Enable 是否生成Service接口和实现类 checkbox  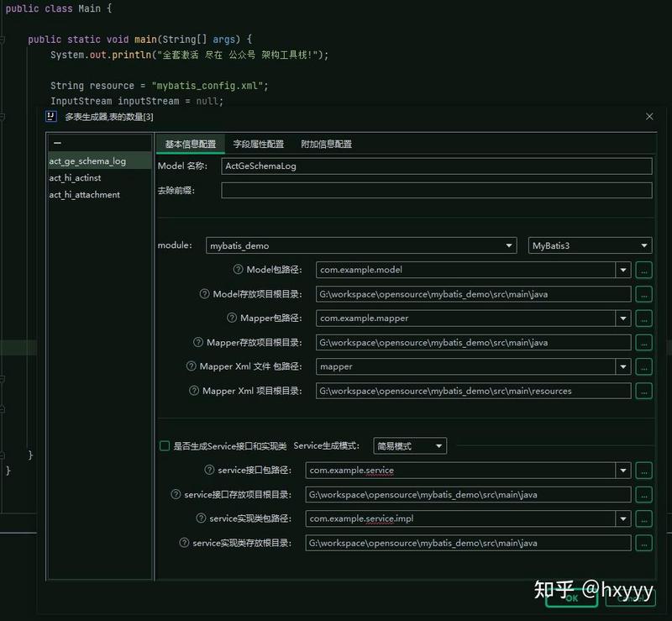(165, 446)
